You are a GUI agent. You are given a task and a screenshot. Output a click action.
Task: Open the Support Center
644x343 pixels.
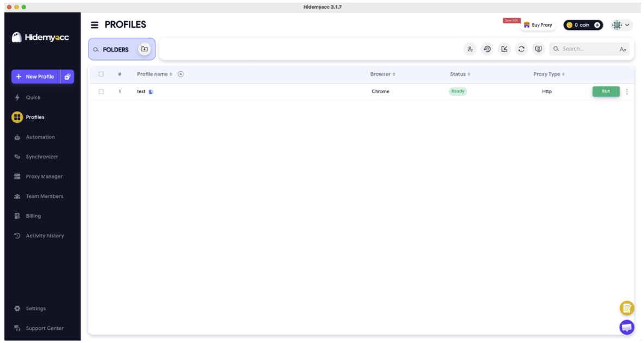[44, 328]
